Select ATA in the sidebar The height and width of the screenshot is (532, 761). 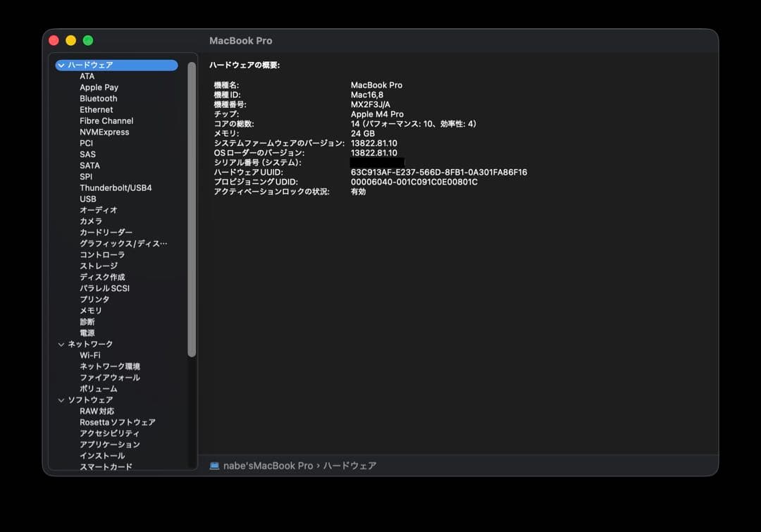pos(87,76)
